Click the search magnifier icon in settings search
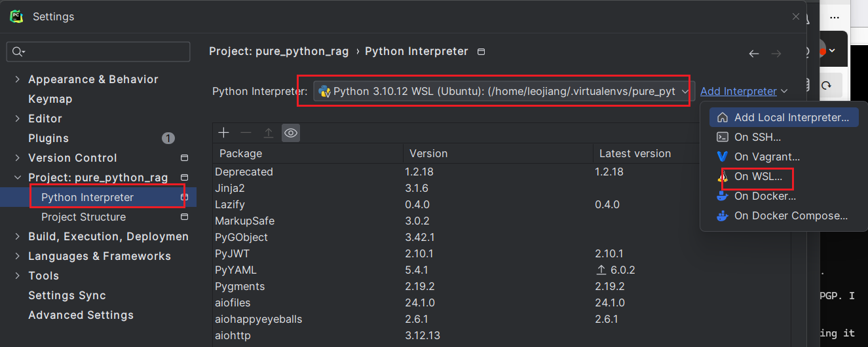Image resolution: width=868 pixels, height=347 pixels. coord(18,52)
